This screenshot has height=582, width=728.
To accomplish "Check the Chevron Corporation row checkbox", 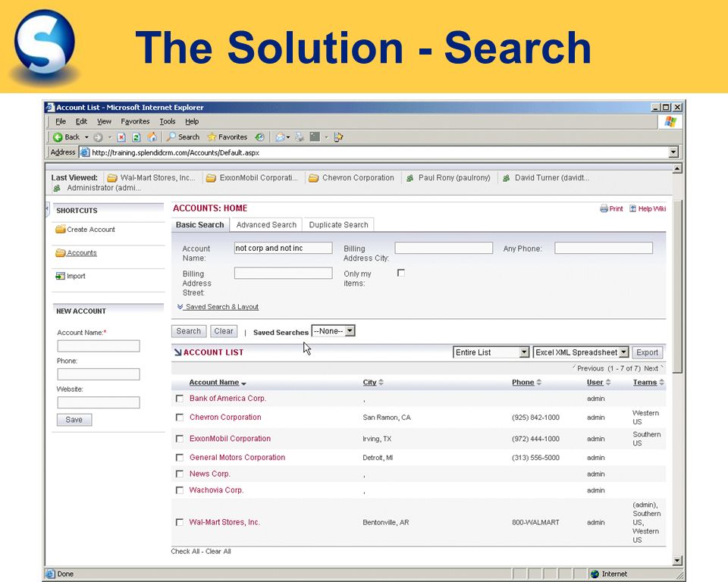I will [x=180, y=418].
